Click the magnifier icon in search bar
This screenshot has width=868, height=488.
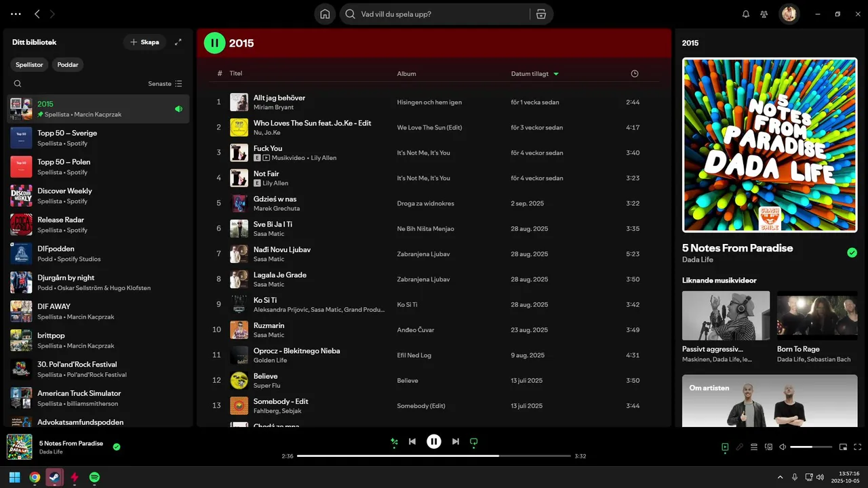[351, 14]
